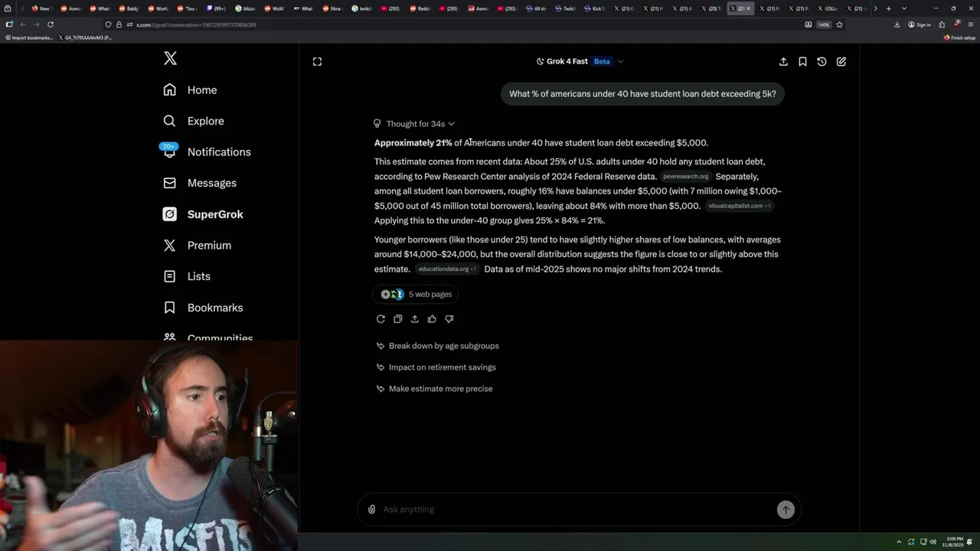Open Messages from sidebar

click(x=200, y=183)
